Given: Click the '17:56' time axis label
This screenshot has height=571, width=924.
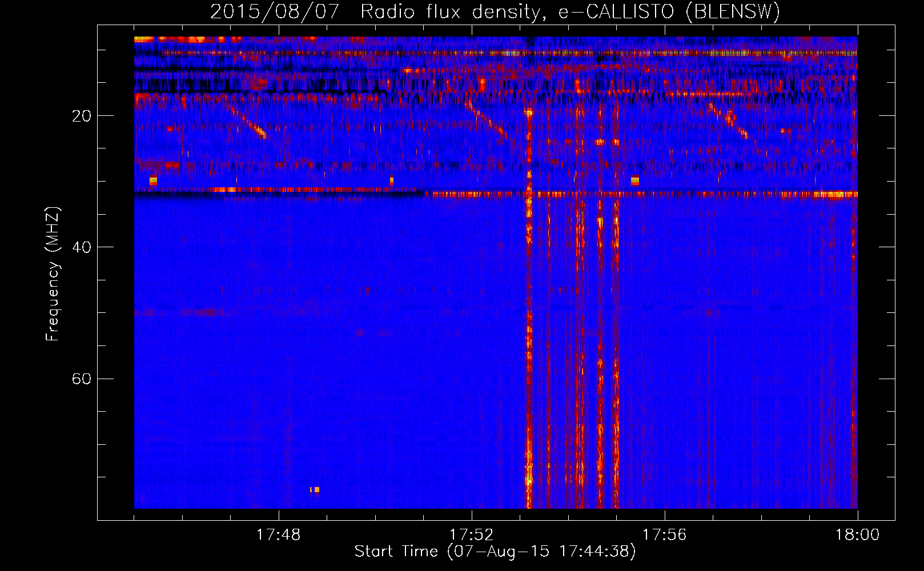Looking at the screenshot, I should coord(664,535).
